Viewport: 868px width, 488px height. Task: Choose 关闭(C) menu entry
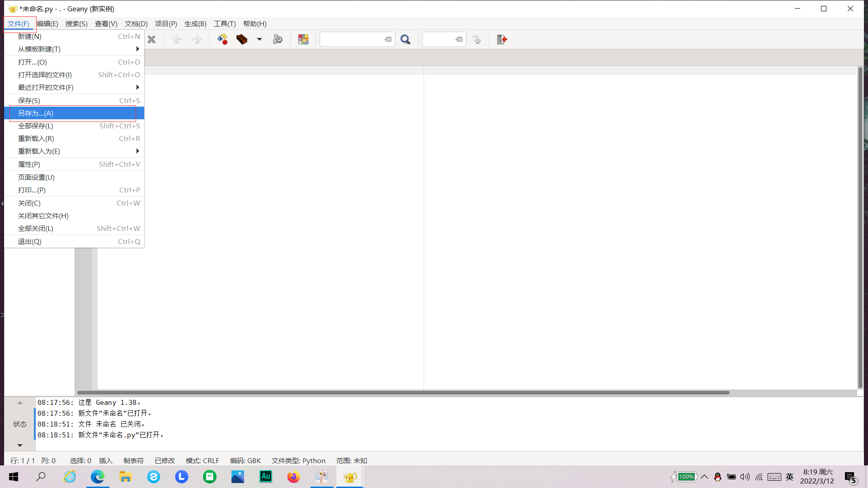click(x=74, y=203)
